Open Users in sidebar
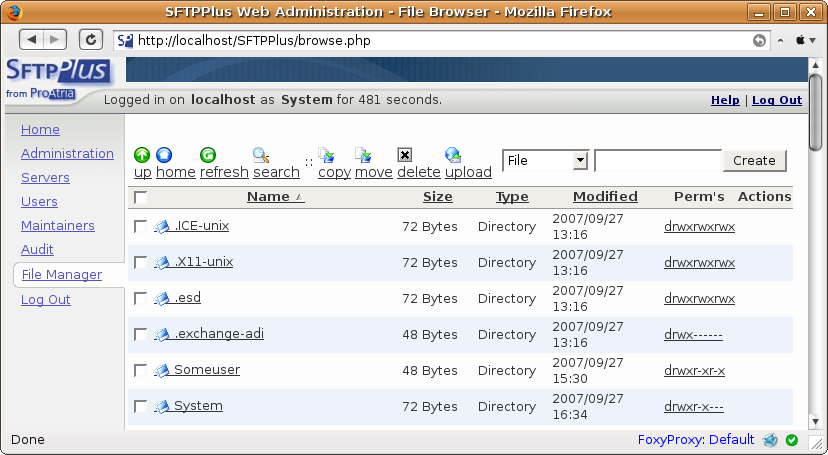 click(x=39, y=202)
